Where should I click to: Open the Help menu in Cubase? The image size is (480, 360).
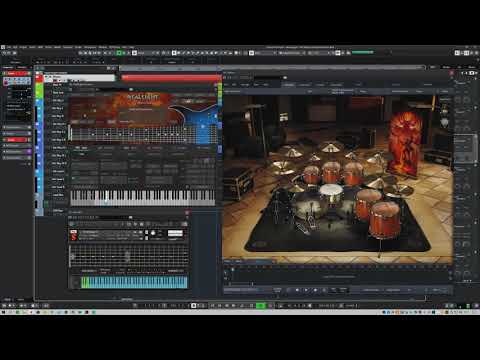click(x=131, y=47)
